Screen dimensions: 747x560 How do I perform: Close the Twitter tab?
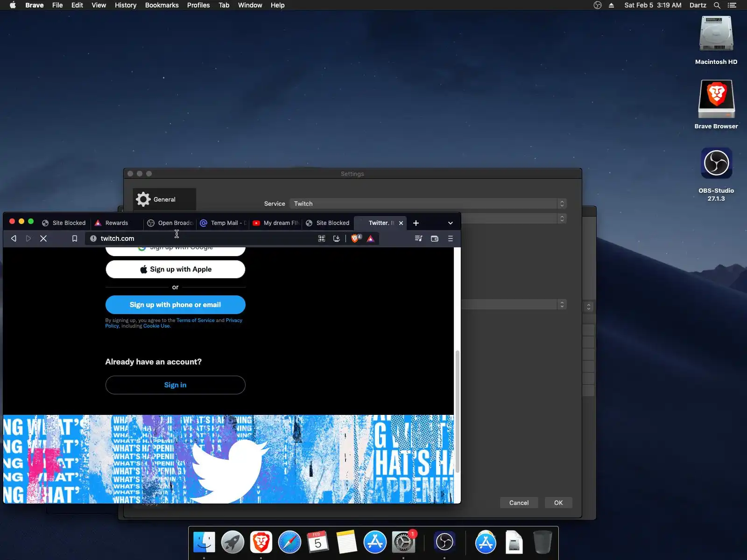click(401, 223)
